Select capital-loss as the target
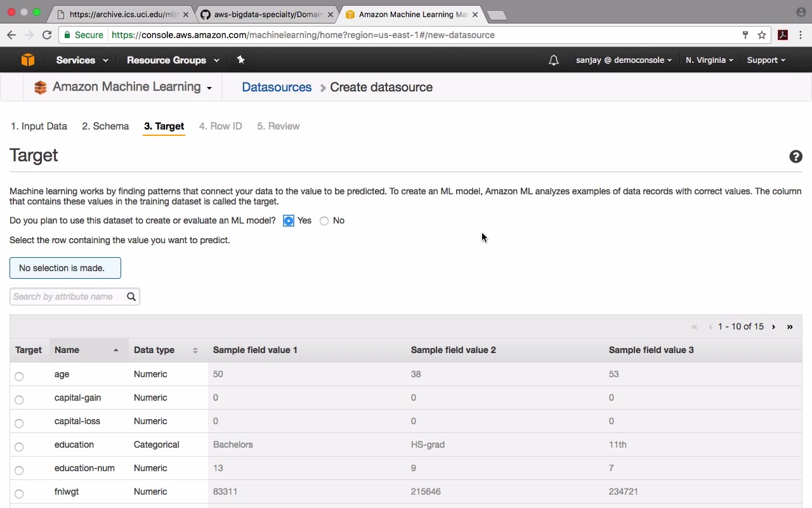 [x=19, y=423]
